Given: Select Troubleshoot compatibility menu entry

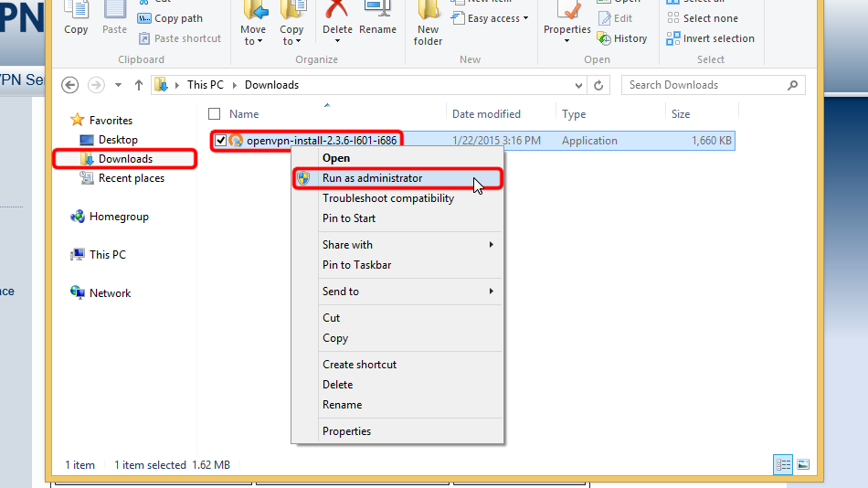Looking at the screenshot, I should coord(387,198).
